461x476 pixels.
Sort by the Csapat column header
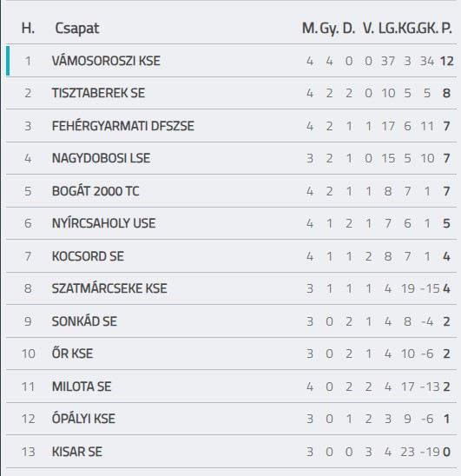[76, 29]
